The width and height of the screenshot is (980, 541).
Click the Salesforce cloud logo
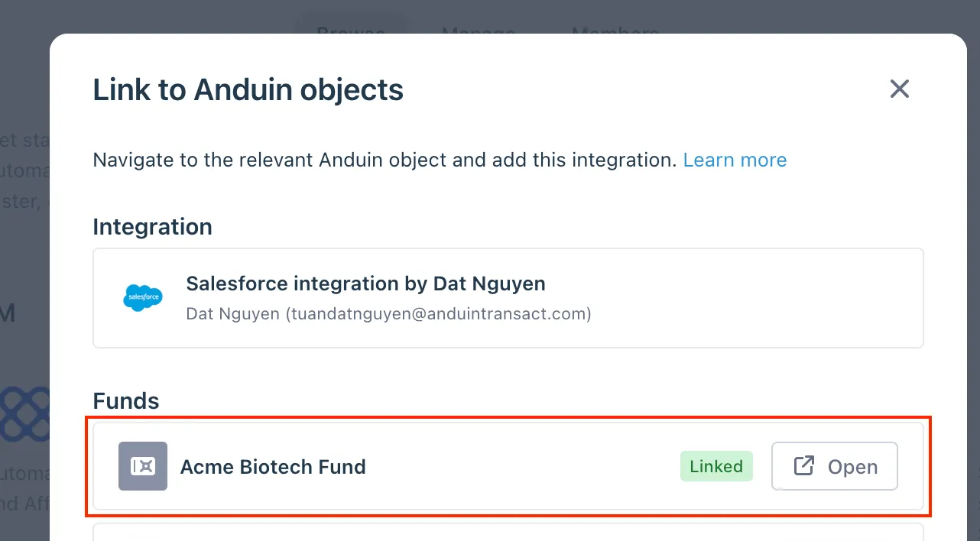coord(143,297)
